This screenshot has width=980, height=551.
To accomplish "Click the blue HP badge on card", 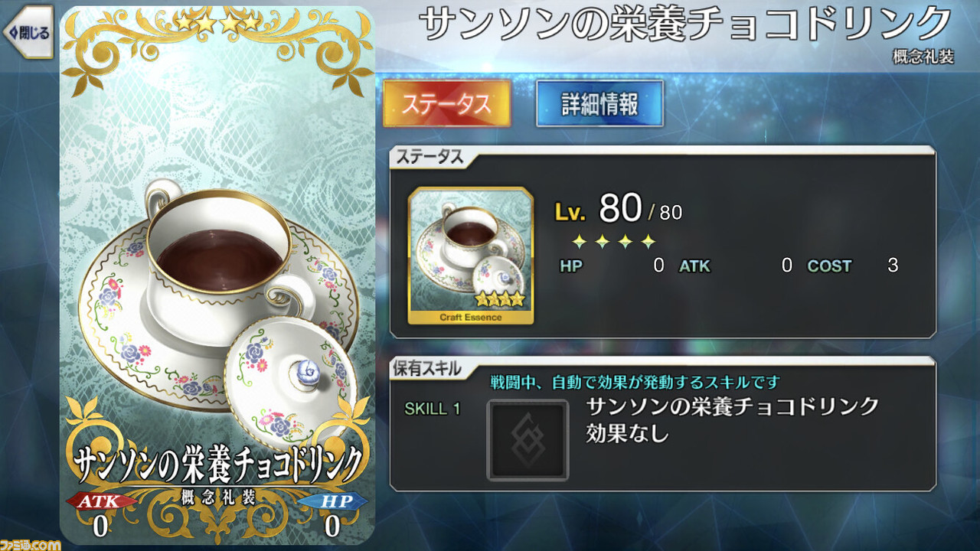I will coord(332,501).
